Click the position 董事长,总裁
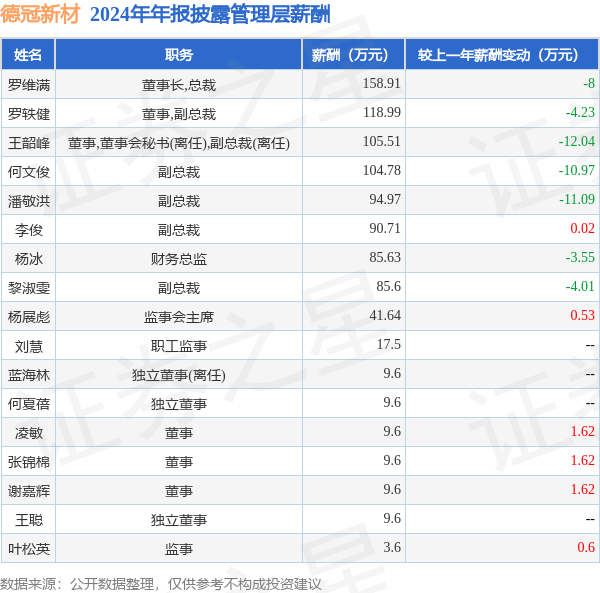Image resolution: width=600 pixels, height=593 pixels. [x=179, y=85]
